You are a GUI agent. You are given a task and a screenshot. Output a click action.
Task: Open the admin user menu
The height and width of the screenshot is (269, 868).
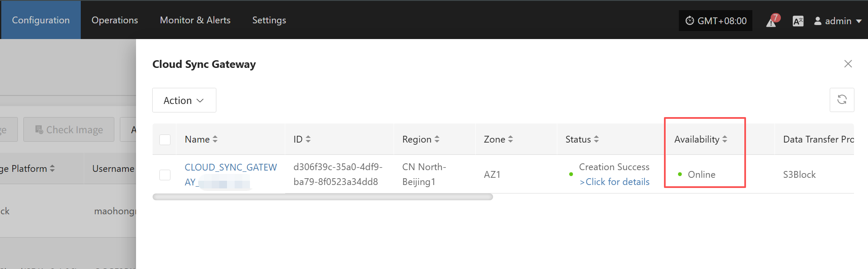(837, 21)
